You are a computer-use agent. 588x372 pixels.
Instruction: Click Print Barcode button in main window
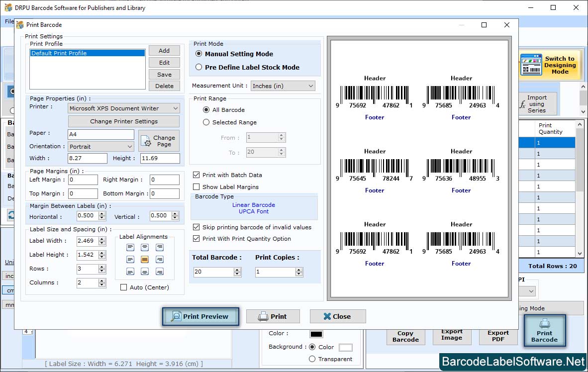(544, 330)
